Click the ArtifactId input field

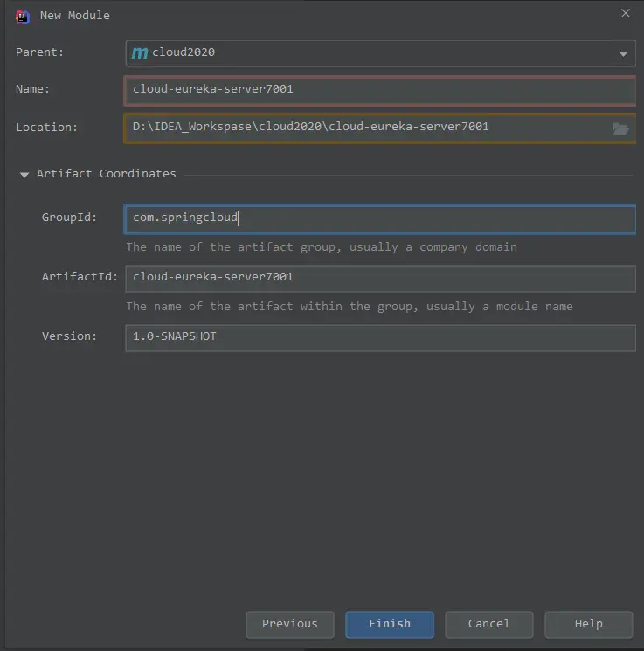pyautogui.click(x=380, y=277)
